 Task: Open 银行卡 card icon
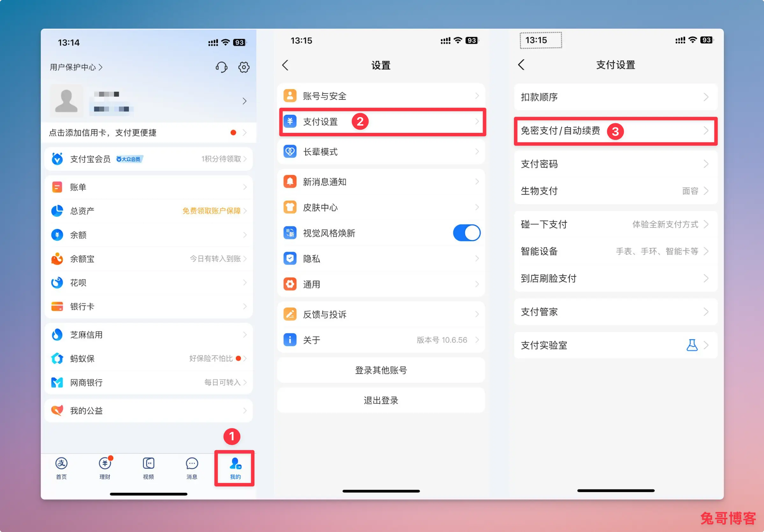pyautogui.click(x=57, y=306)
